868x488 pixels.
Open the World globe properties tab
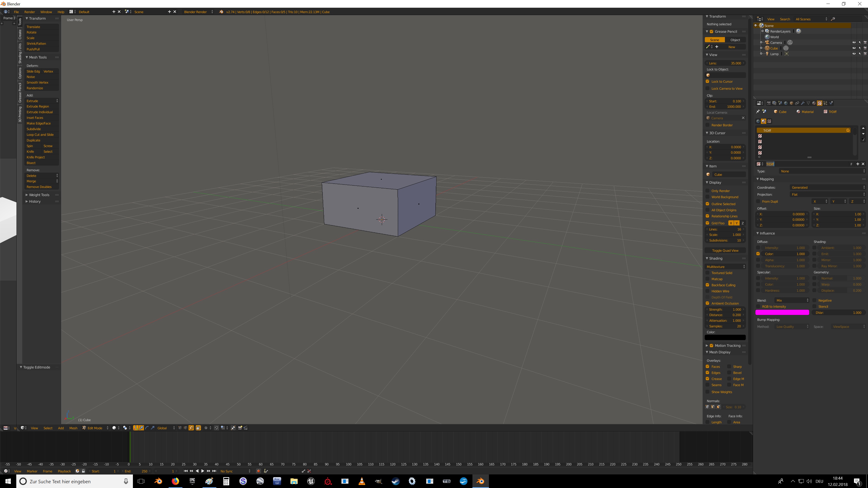(786, 103)
